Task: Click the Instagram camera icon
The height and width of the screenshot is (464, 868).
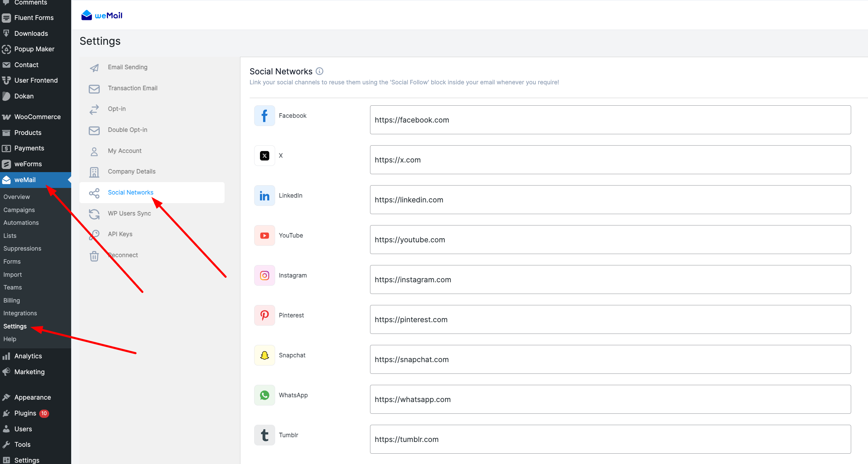Action: pyautogui.click(x=264, y=275)
